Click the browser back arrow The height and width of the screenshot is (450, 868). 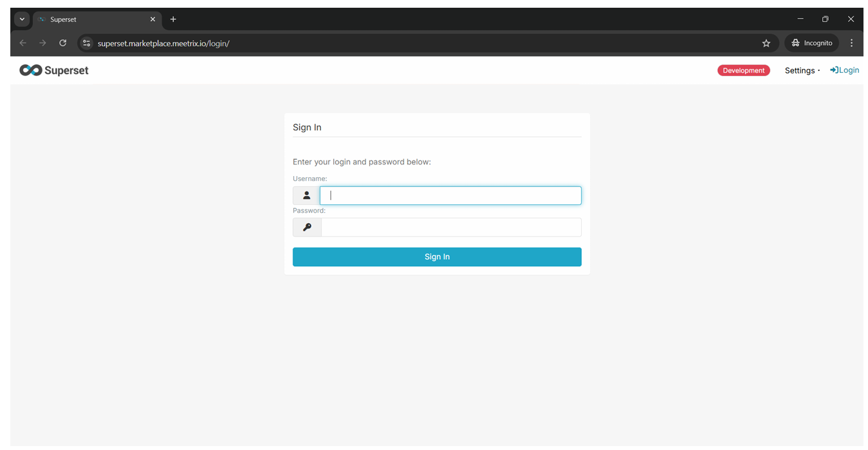pos(23,43)
